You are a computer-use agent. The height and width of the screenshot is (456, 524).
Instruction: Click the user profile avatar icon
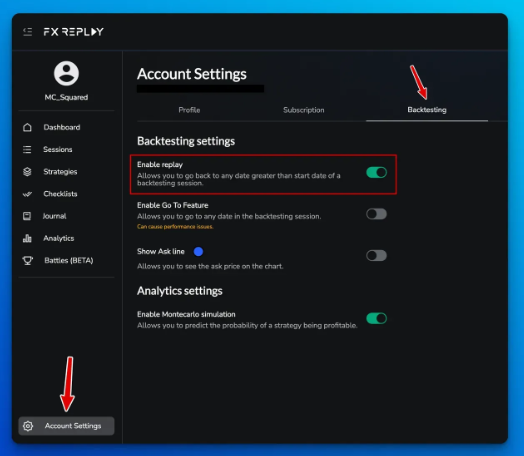(67, 73)
